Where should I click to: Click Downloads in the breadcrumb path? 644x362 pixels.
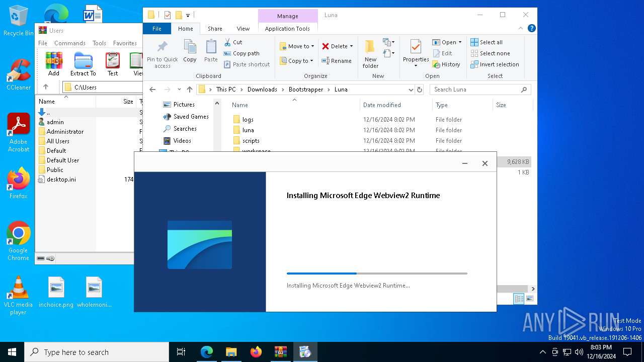pos(262,89)
